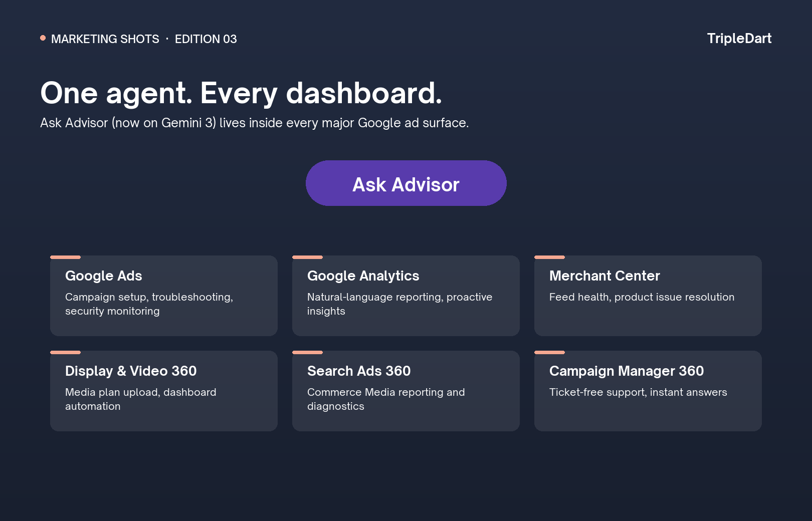Click the Feed health description text
Image resolution: width=812 pixels, height=521 pixels.
click(x=642, y=297)
